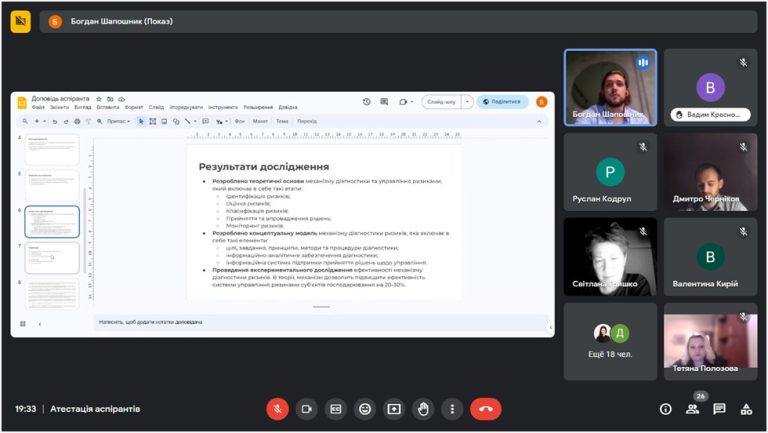Screen dimensions: 768x433
Task: Star the Доповідь аспіранта document
Action: pyautogui.click(x=99, y=99)
